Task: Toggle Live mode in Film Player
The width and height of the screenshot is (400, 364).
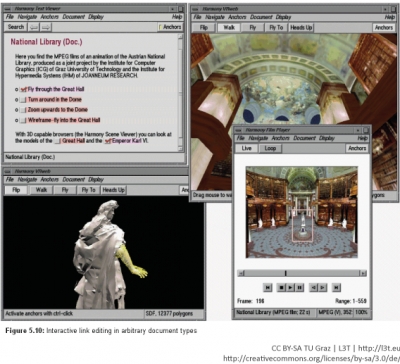Action: click(x=246, y=148)
